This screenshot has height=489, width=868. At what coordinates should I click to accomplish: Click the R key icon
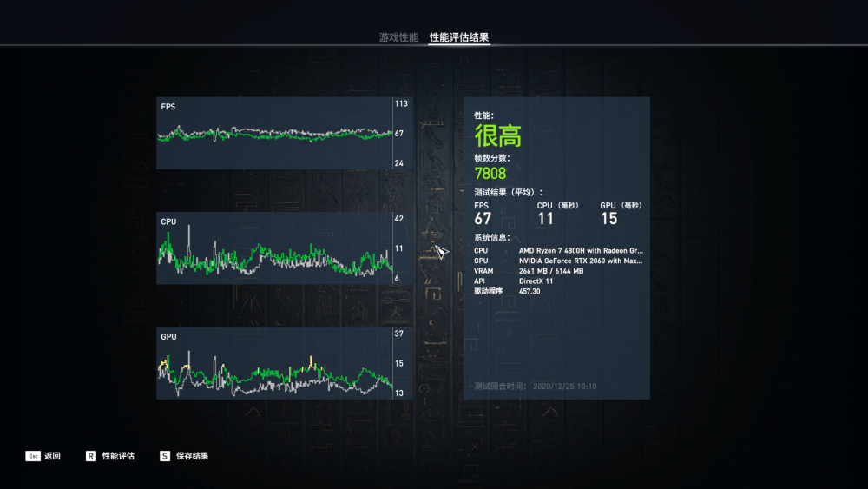pyautogui.click(x=91, y=456)
